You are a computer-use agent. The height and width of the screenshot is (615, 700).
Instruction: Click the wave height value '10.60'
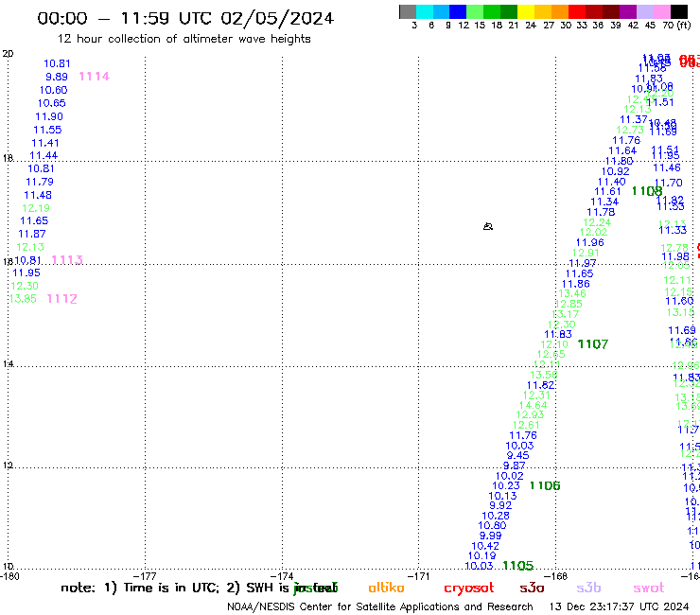point(53,90)
